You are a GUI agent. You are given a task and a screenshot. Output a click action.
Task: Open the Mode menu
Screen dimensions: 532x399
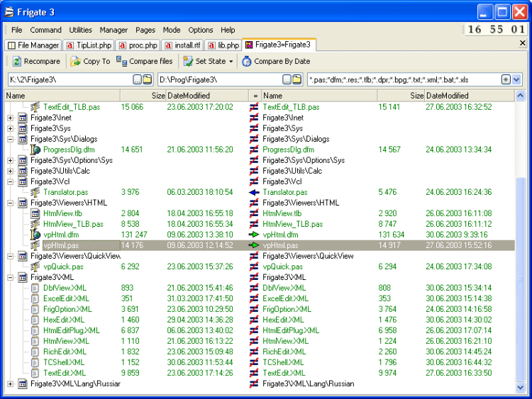click(172, 30)
